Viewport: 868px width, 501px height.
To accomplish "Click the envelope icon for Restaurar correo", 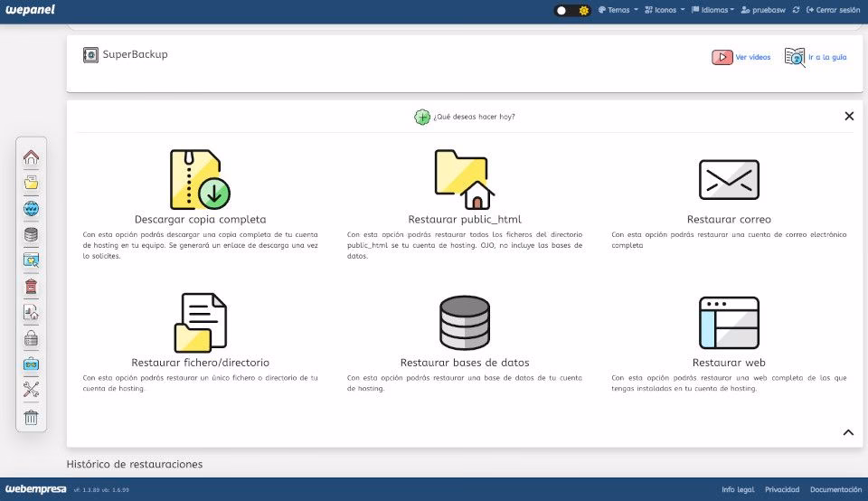I will (729, 180).
